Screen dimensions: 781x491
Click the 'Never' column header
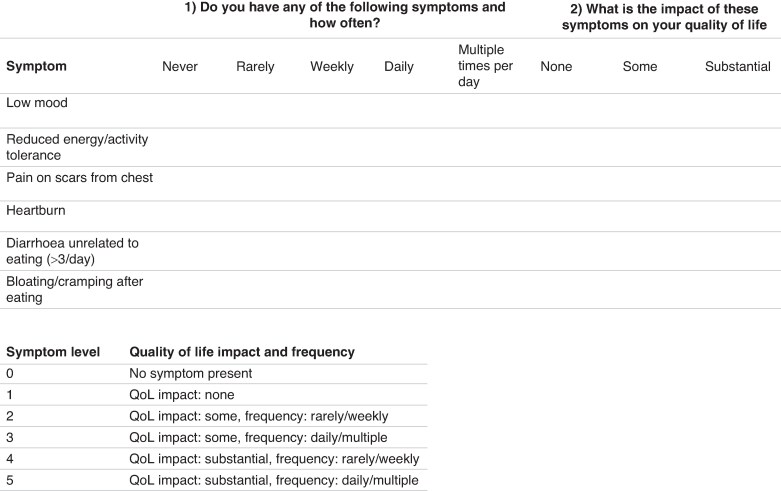(180, 66)
